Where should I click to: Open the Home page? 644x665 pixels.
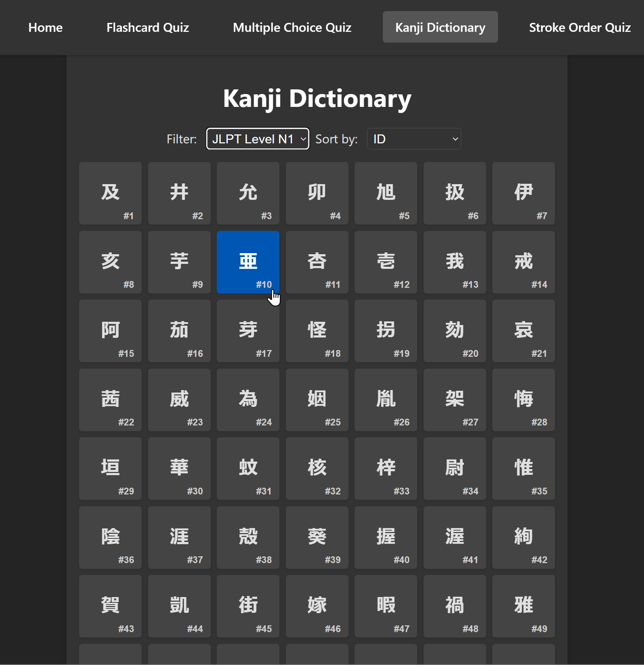click(x=45, y=27)
